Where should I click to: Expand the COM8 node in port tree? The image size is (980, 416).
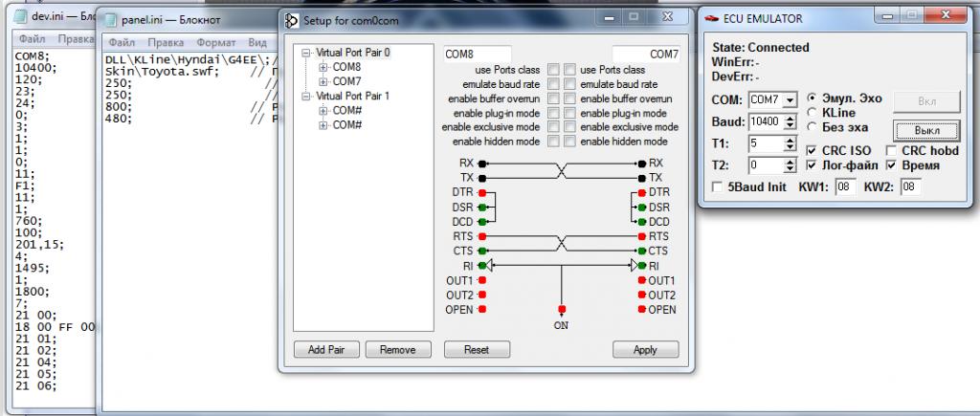[323, 68]
